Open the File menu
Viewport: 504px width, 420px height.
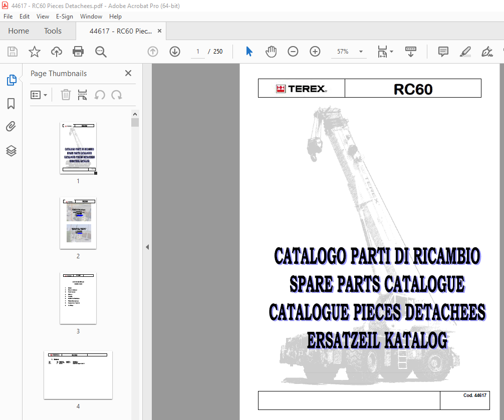tap(8, 17)
